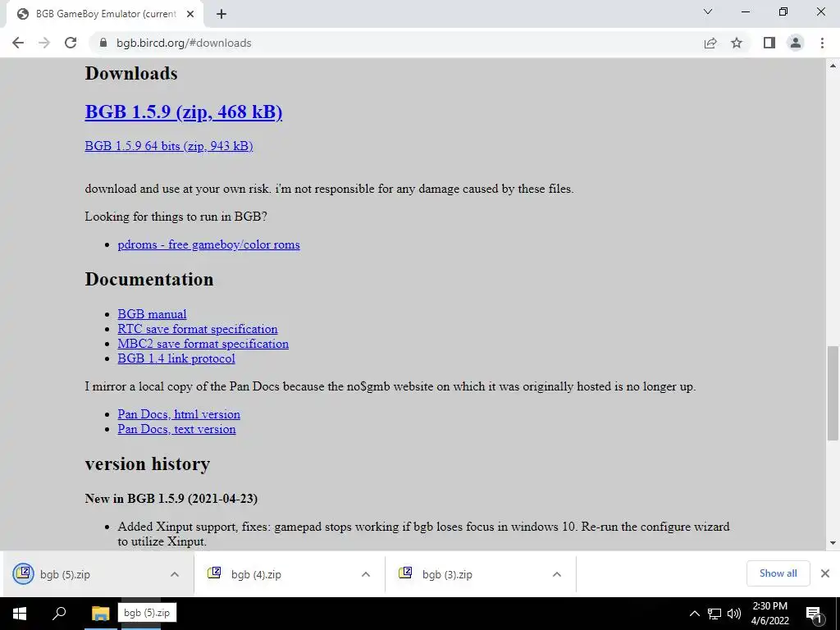This screenshot has width=840, height=630.
Task: Click the scrollbar up arrow
Action: (833, 66)
